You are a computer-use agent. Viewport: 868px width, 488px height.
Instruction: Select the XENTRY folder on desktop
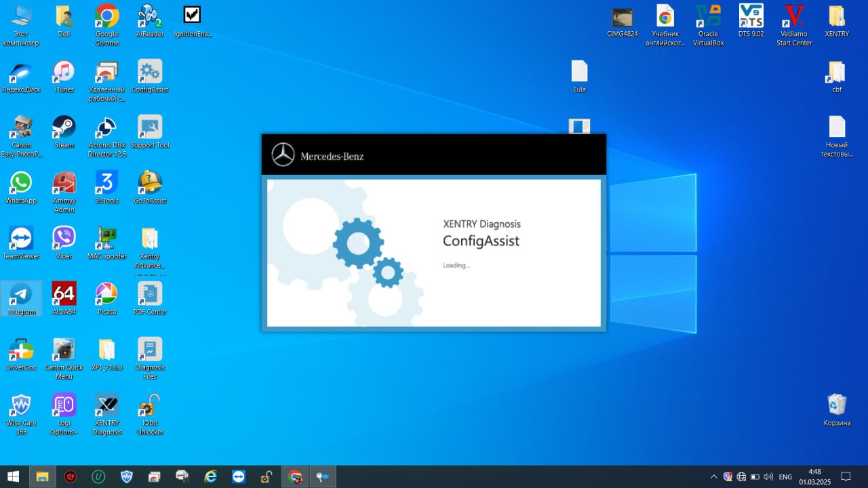(836, 17)
